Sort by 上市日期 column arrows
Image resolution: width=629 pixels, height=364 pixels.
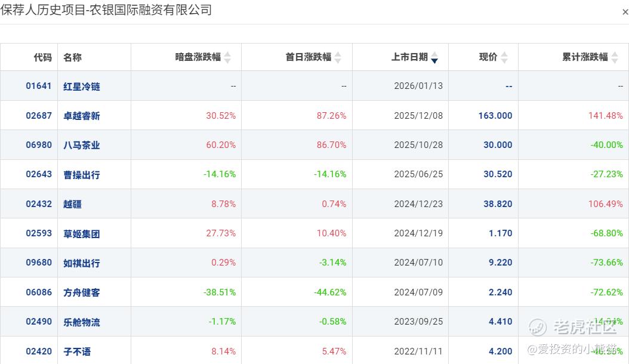pyautogui.click(x=434, y=57)
